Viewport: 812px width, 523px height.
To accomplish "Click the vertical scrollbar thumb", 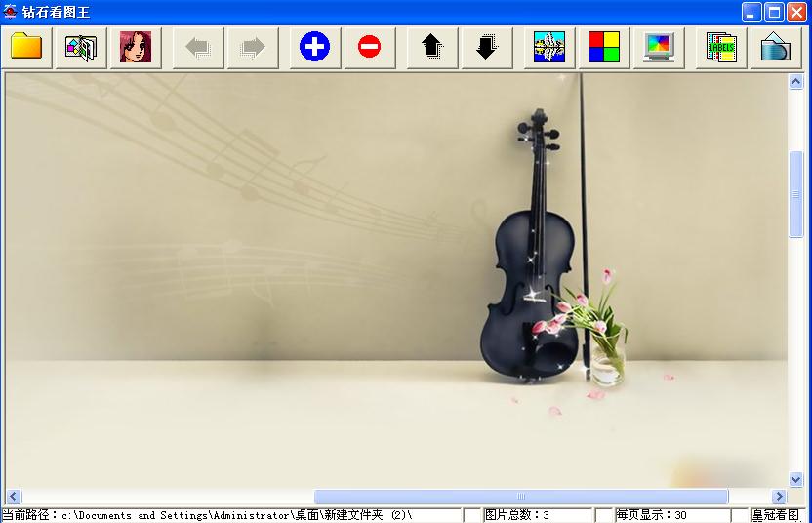I will click(796, 194).
